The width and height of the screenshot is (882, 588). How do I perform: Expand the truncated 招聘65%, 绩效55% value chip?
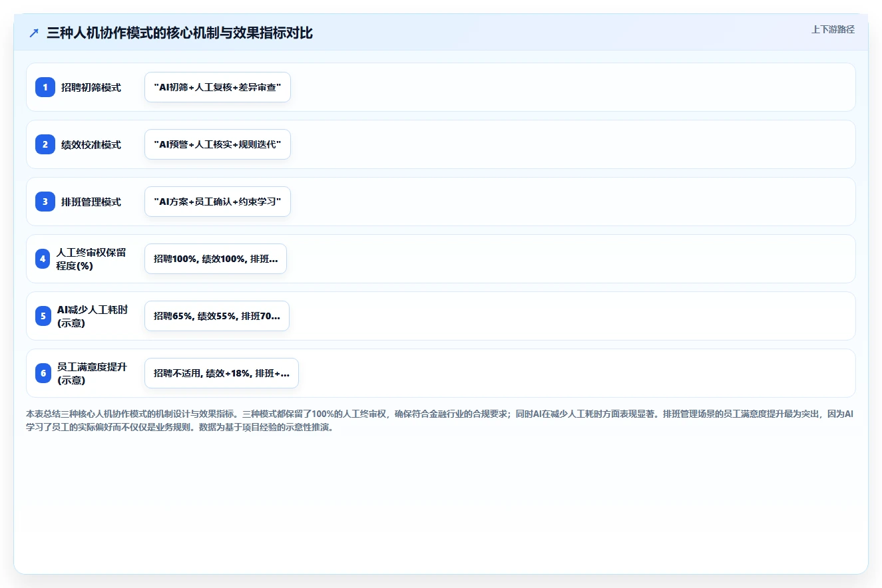click(x=217, y=316)
